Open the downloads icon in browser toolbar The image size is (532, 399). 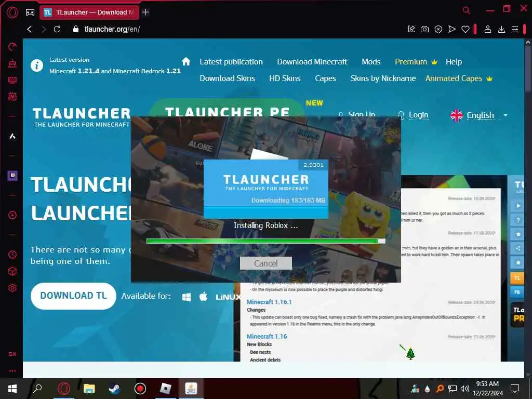tap(501, 30)
